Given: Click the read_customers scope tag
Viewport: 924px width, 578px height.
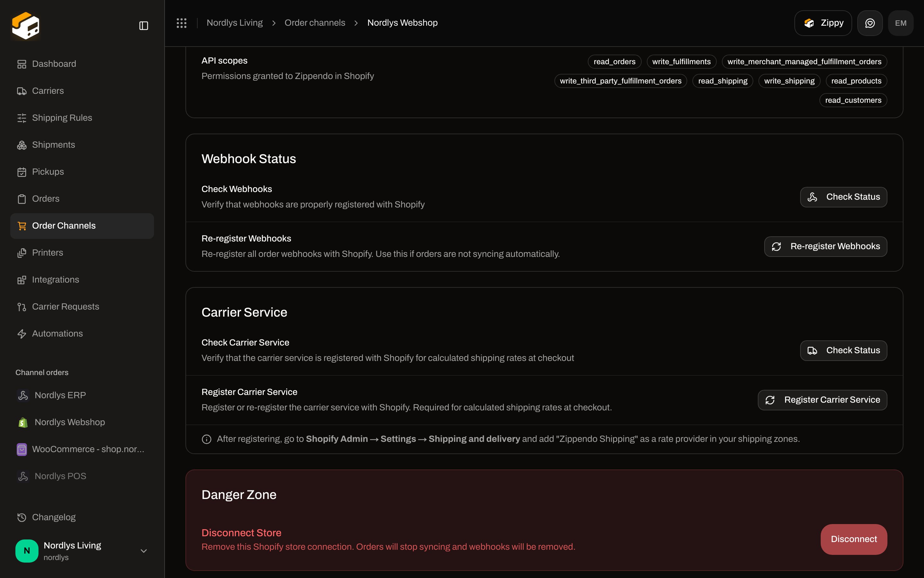Looking at the screenshot, I should [x=853, y=101].
